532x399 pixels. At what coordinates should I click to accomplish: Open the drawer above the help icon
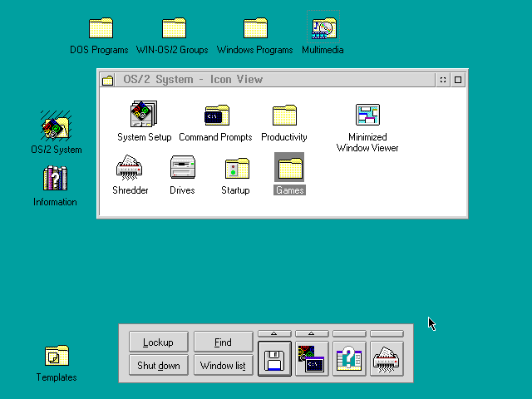click(x=349, y=333)
